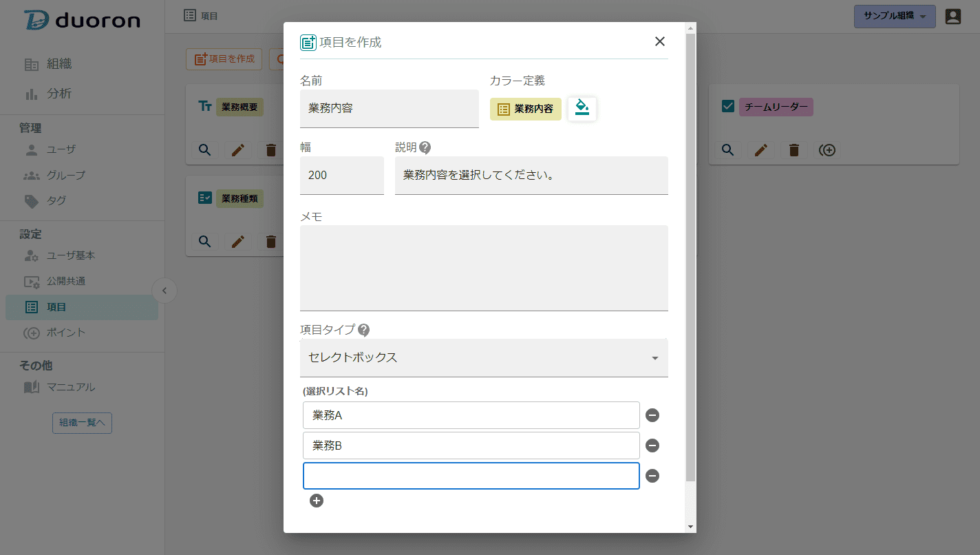Viewport: 980px width, 555px height.
Task: Click the magnifier icon on チームリーダー card
Action: [x=727, y=149]
